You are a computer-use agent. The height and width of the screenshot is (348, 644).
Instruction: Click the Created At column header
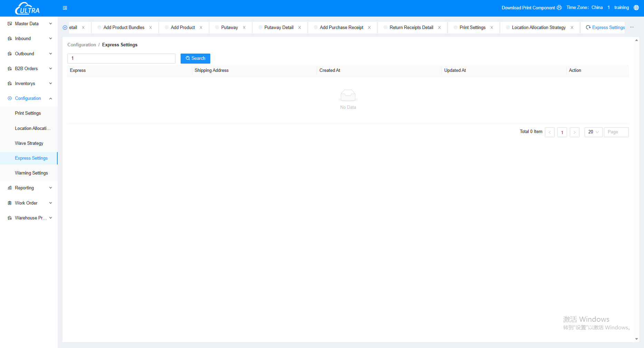pos(330,70)
